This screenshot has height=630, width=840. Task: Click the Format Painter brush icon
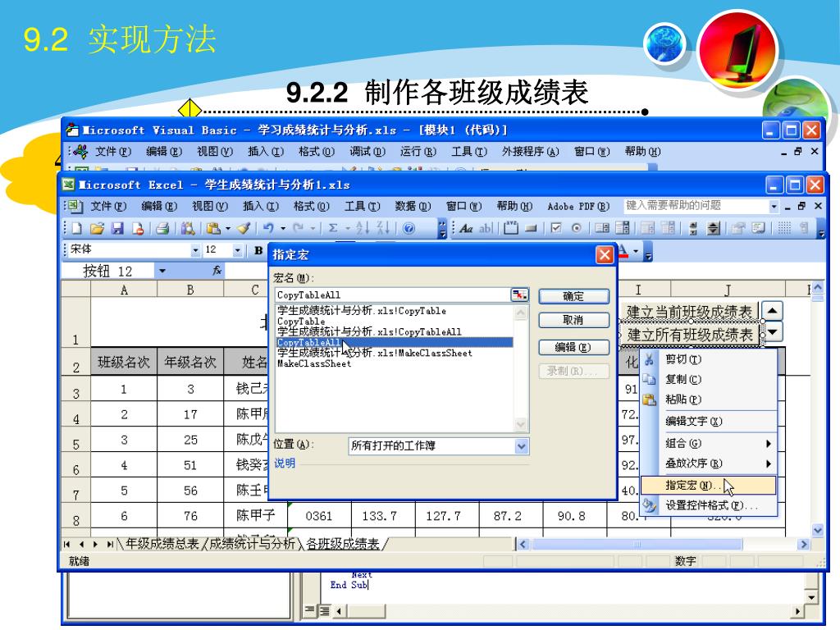[x=244, y=229]
